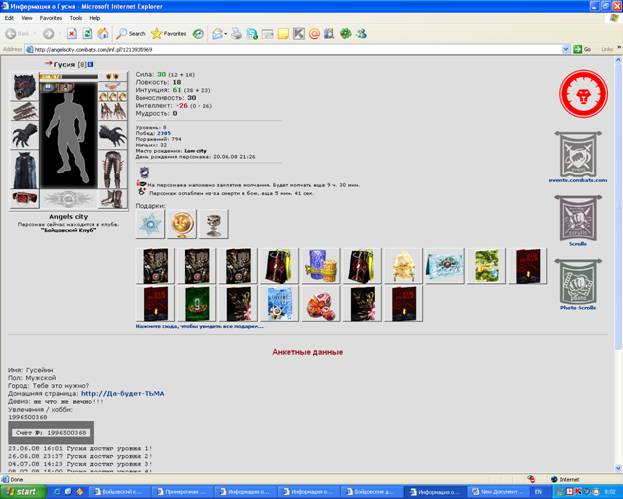The image size is (623, 499).
Task: Click the snowflake gift icon
Action: 150,224
